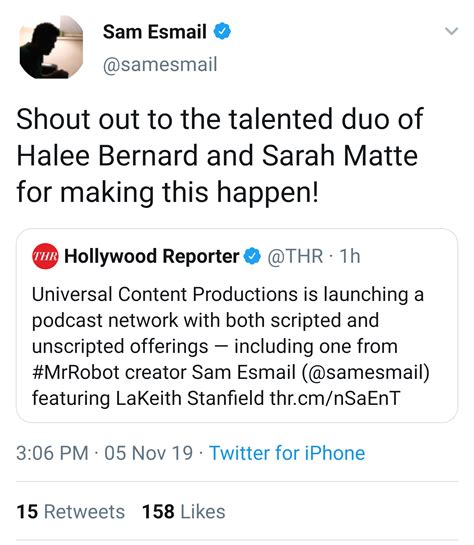Click the Sam Esmail display name
This screenshot has height=545, width=474.
pos(155,32)
